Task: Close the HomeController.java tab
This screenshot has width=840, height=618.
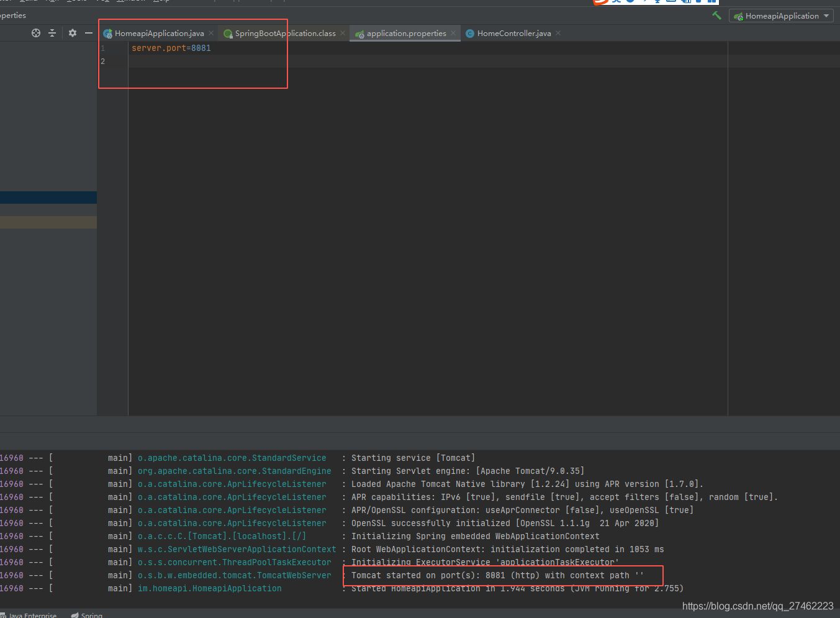Action: click(558, 33)
